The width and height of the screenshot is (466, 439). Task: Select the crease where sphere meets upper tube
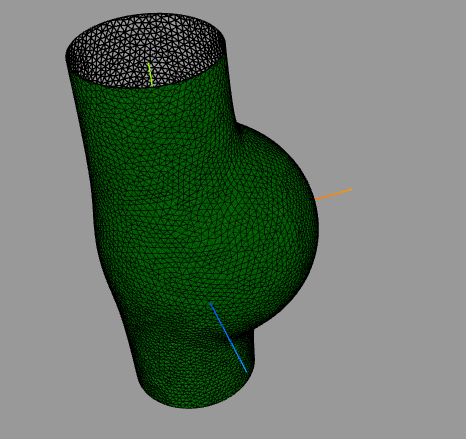click(x=237, y=123)
